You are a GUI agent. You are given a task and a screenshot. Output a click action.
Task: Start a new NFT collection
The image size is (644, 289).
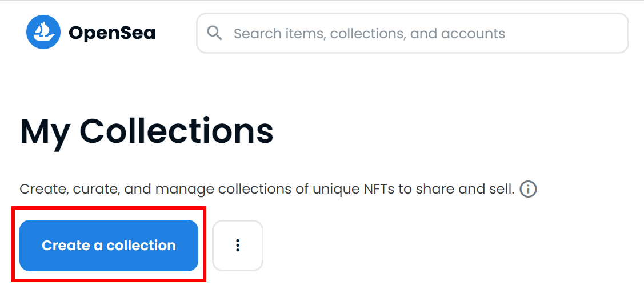click(109, 246)
